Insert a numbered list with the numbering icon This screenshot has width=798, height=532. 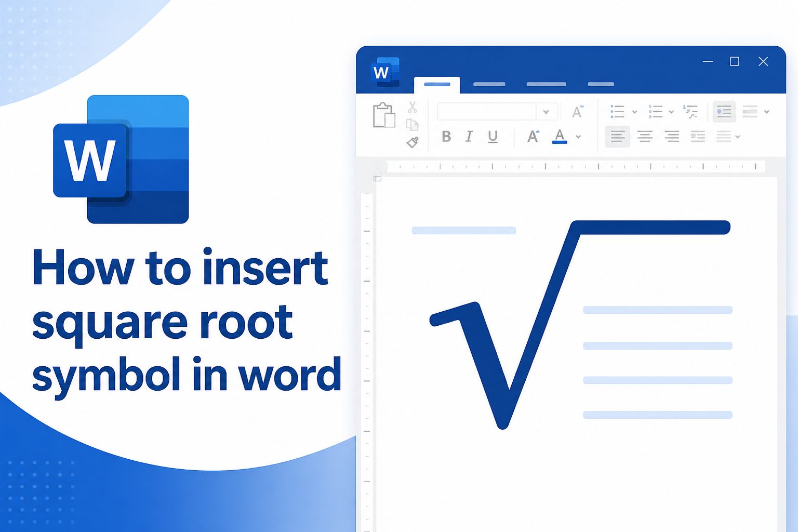pos(656,112)
